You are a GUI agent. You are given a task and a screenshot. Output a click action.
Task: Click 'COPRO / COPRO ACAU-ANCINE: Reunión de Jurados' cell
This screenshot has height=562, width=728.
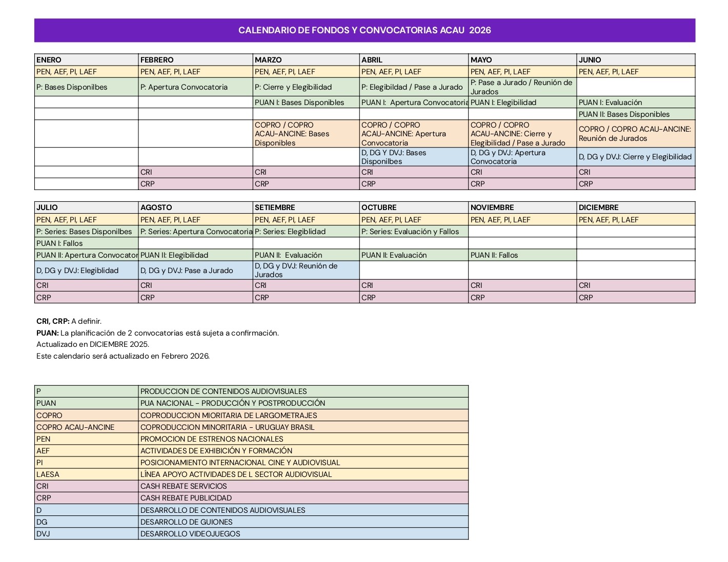(635, 134)
